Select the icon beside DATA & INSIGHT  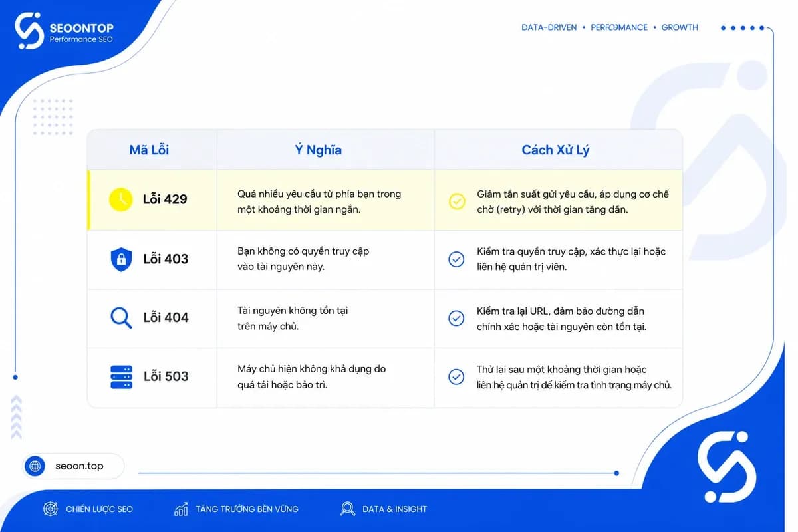pyautogui.click(x=347, y=509)
